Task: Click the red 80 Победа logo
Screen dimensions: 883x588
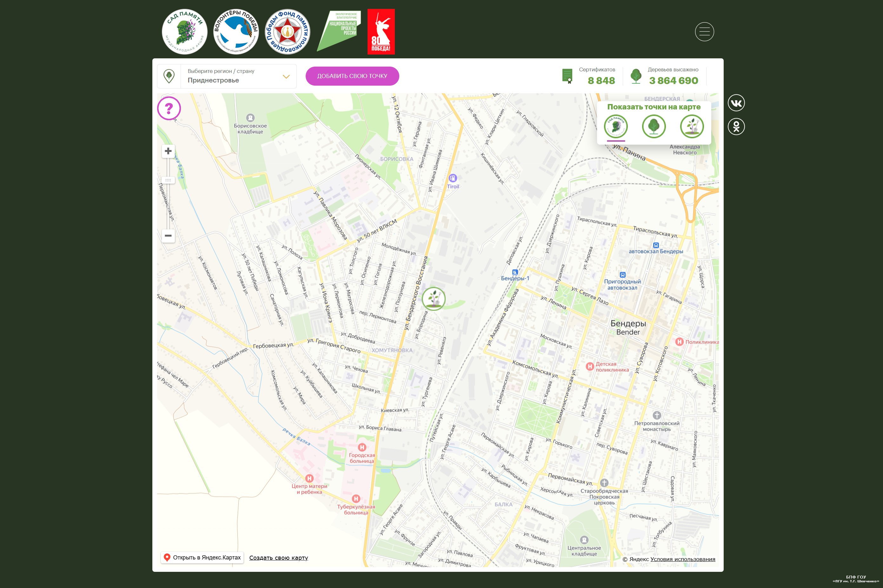Action: click(381, 32)
